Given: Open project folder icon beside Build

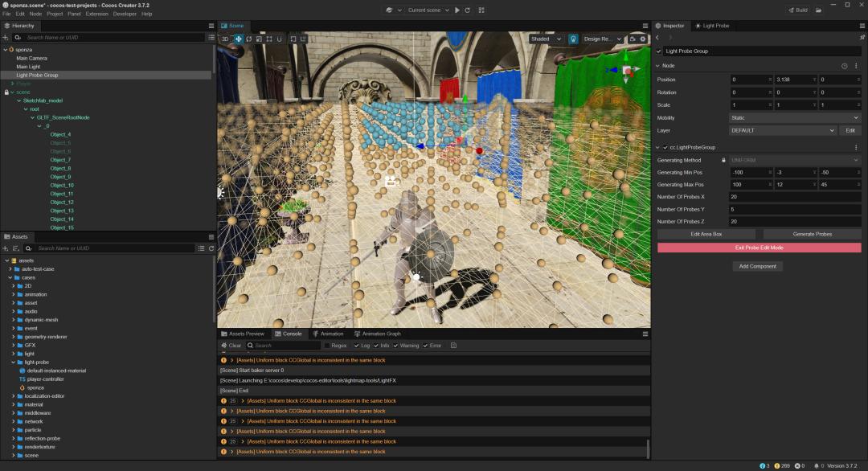Looking at the screenshot, I should [x=818, y=10].
